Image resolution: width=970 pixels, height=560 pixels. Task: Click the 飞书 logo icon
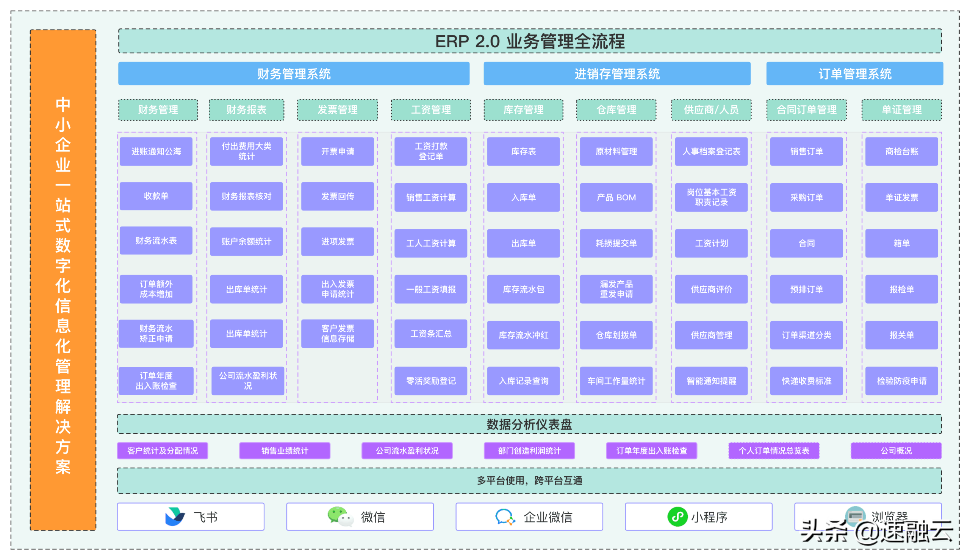[175, 516]
